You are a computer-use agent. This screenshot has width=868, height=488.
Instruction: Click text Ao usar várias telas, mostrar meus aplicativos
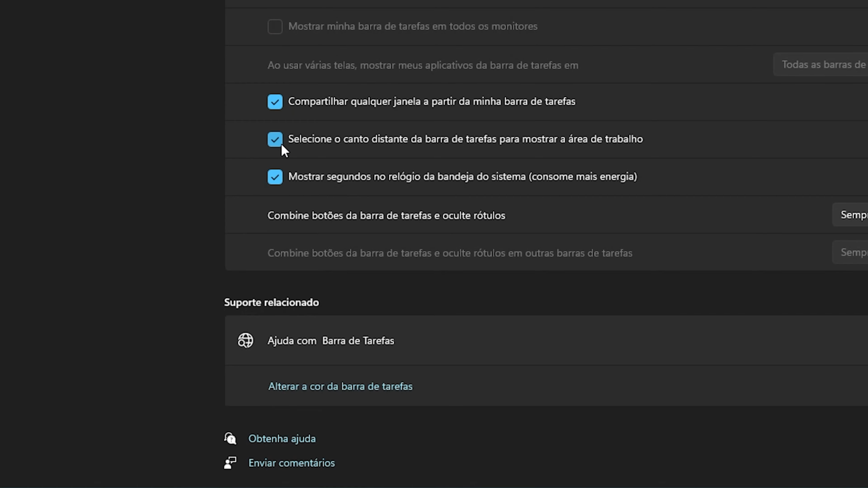tap(423, 65)
